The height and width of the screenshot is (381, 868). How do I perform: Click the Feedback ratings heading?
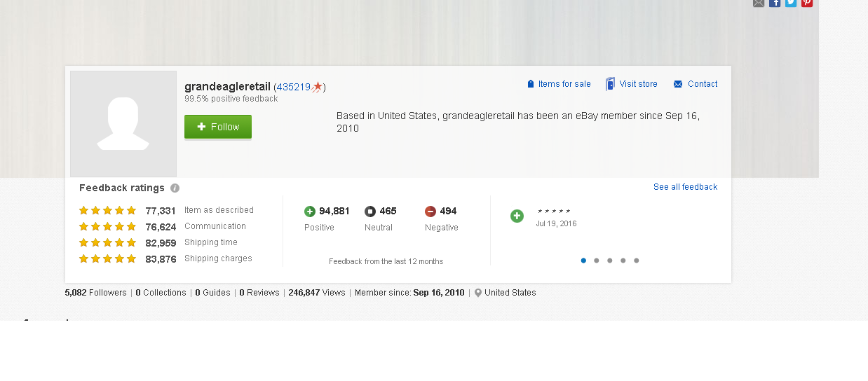point(122,188)
